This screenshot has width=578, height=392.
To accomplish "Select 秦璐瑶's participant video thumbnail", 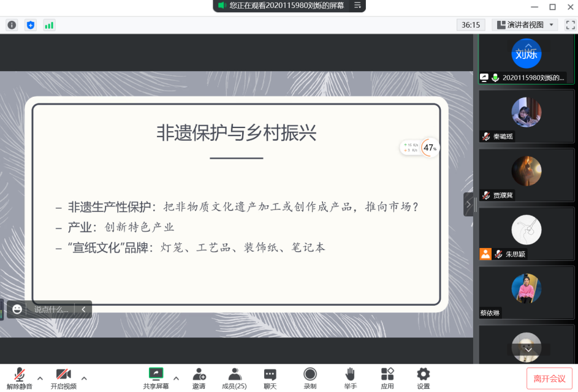I will coord(527,116).
